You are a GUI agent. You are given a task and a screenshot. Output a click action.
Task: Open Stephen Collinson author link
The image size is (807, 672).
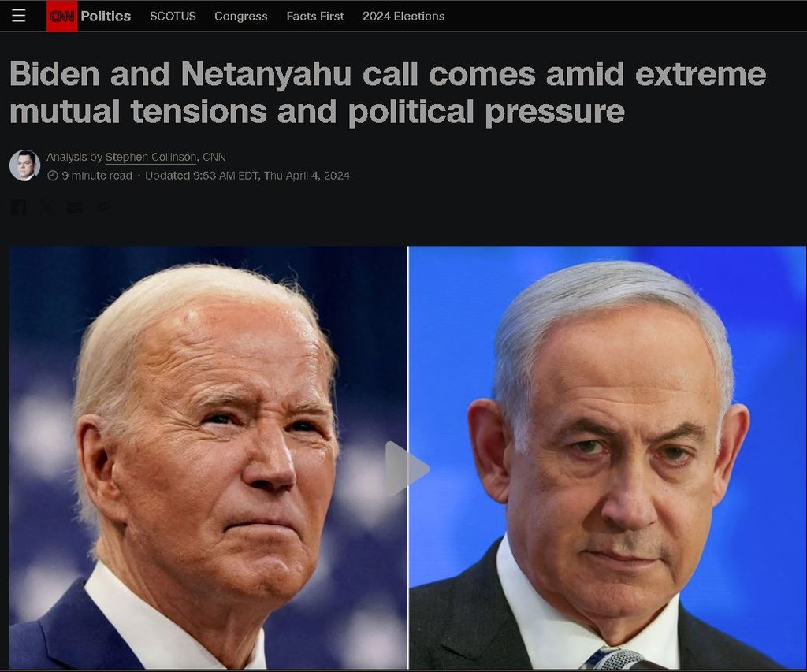[151, 157]
